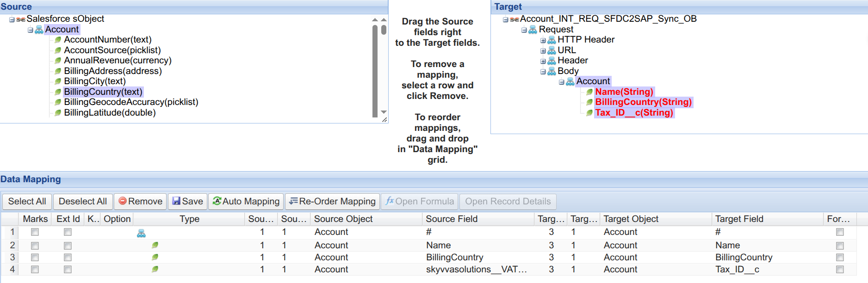
Task: Run Auto Mapping
Action: click(x=246, y=202)
